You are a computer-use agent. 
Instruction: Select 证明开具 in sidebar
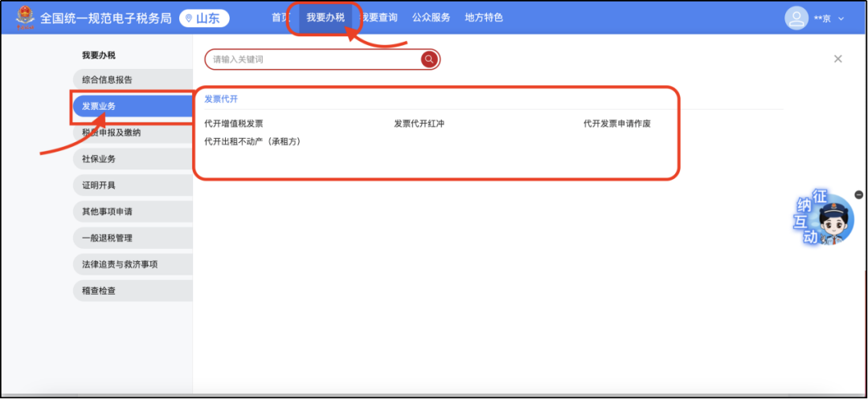point(133,185)
